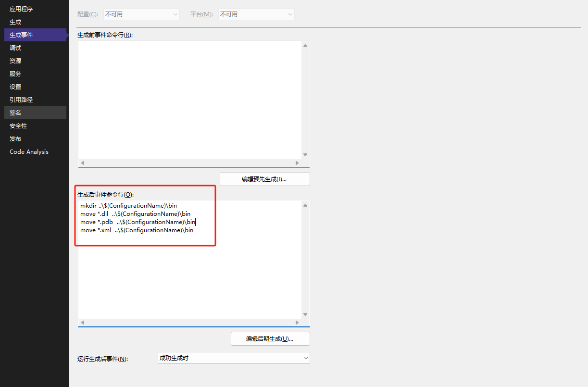The image size is (588, 387).
Task: Open the 安全性 settings page
Action: point(18,125)
